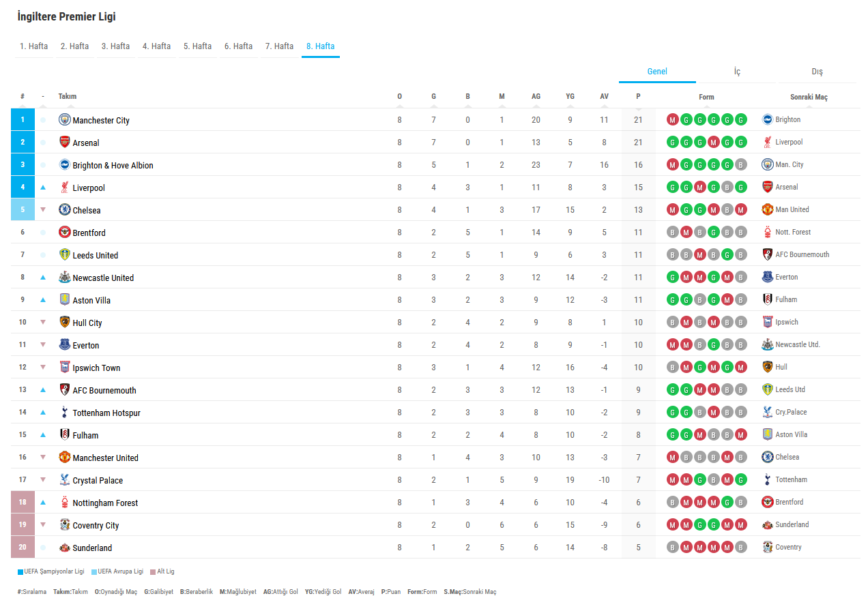Switch standings to the Dış away tab
Viewport: 868px width, 596px height.
pos(818,72)
